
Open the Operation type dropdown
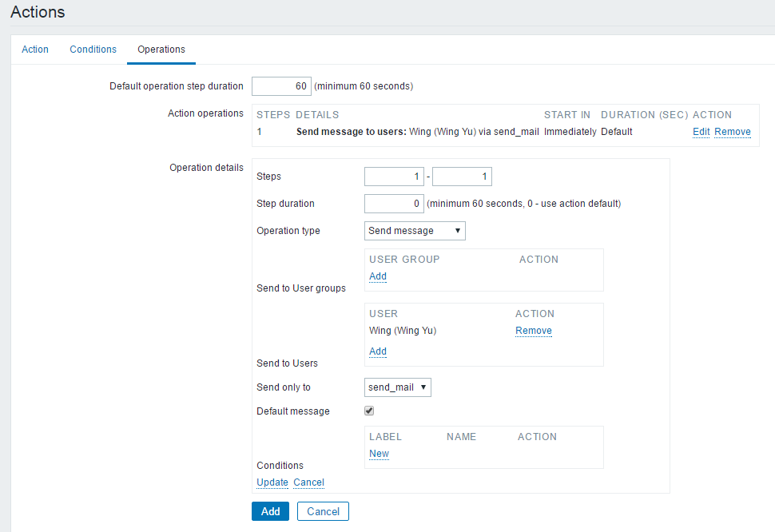tap(415, 231)
